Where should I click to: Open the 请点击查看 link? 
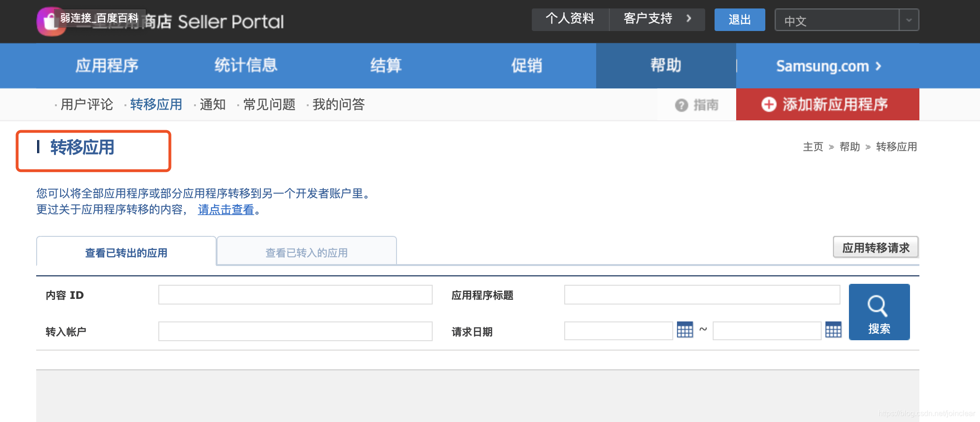(226, 210)
